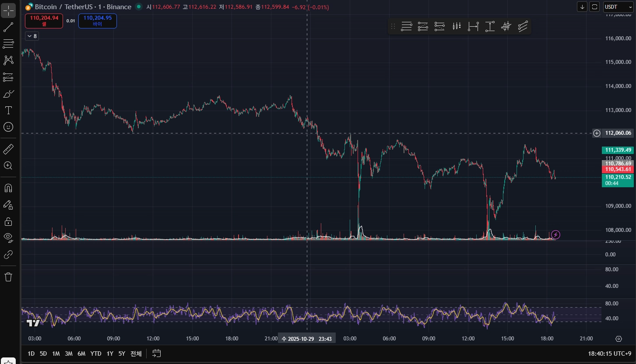Click the 110,786.69 gray price label
636x364 pixels.
(618, 163)
